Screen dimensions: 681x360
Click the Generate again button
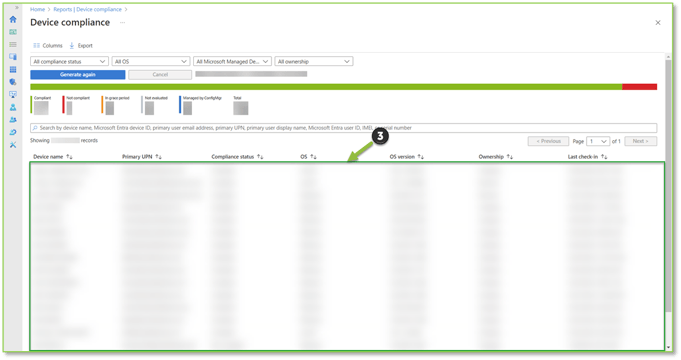tap(78, 75)
